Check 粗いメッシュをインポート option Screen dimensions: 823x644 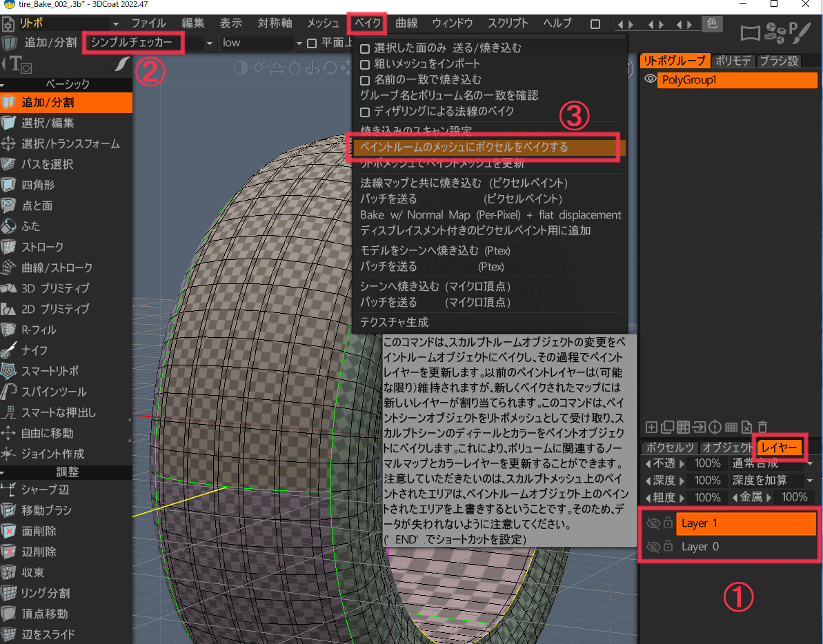tap(366, 65)
